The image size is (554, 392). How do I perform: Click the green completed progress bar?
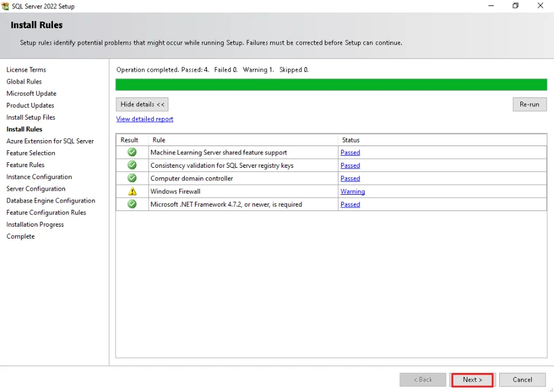[x=331, y=85]
